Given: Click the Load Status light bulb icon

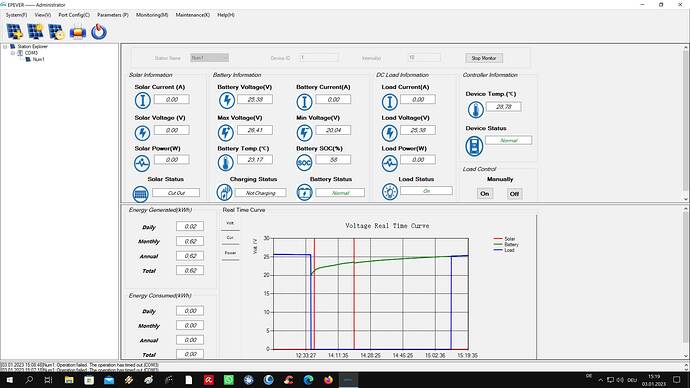Looking at the screenshot, I should pos(389,192).
